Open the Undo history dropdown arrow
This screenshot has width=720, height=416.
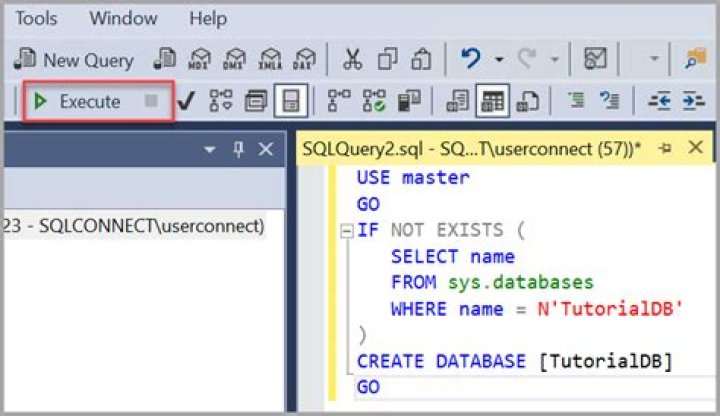[499, 60]
